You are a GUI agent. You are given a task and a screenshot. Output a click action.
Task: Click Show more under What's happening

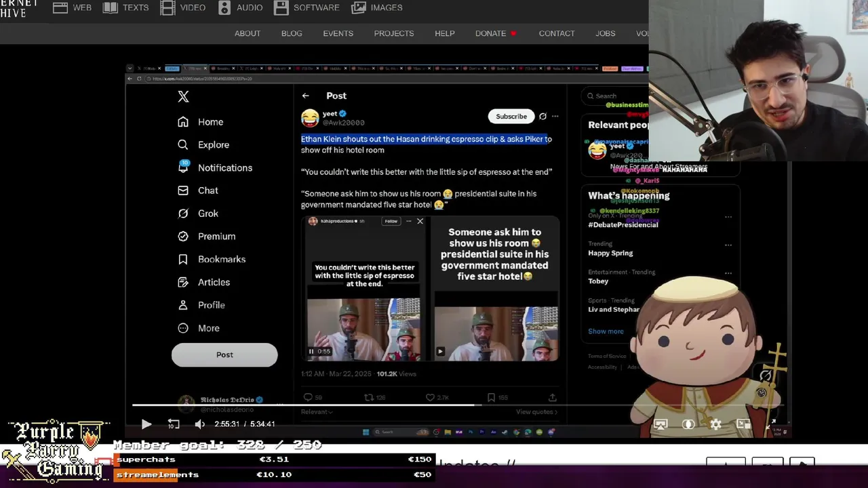(606, 331)
